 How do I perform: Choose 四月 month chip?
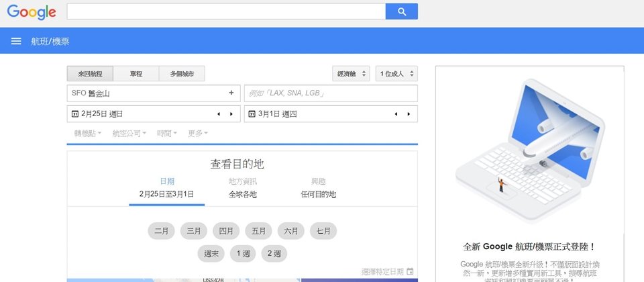click(226, 231)
